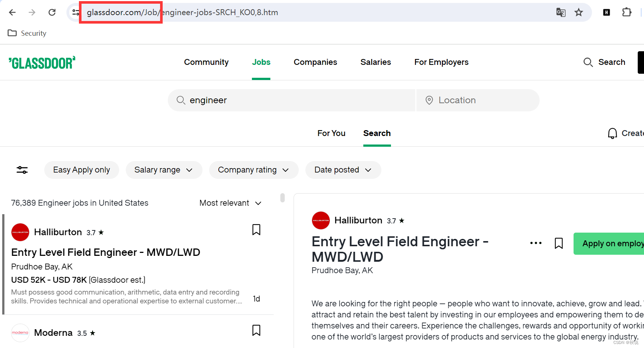This screenshot has width=644, height=348.
Task: Click the 1d posted age label
Action: 256,299
